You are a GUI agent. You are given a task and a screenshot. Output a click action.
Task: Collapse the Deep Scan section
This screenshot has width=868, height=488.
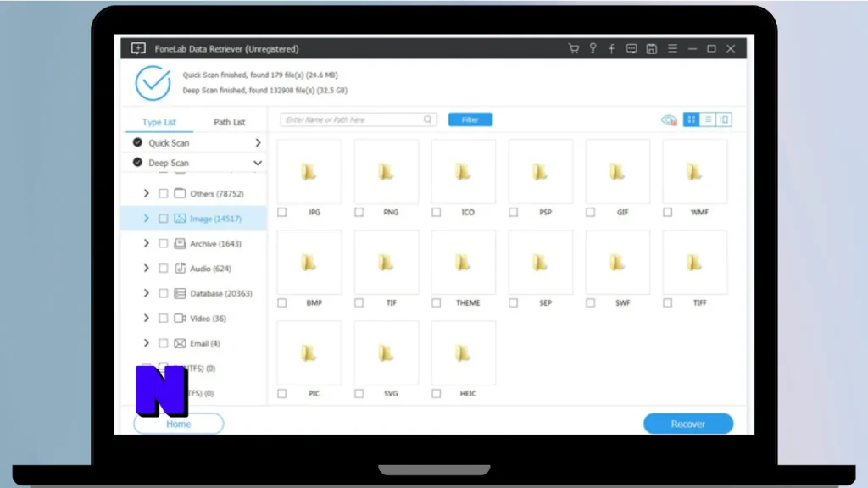coord(258,163)
